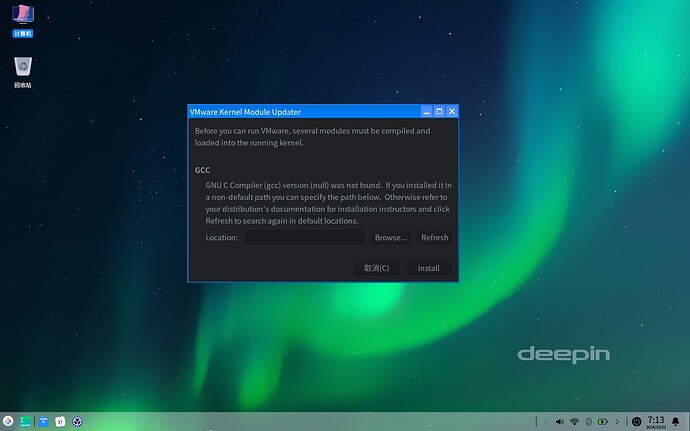Open the calendar icon in taskbar
Image resolution: width=690 pixels, height=431 pixels.
click(60, 422)
